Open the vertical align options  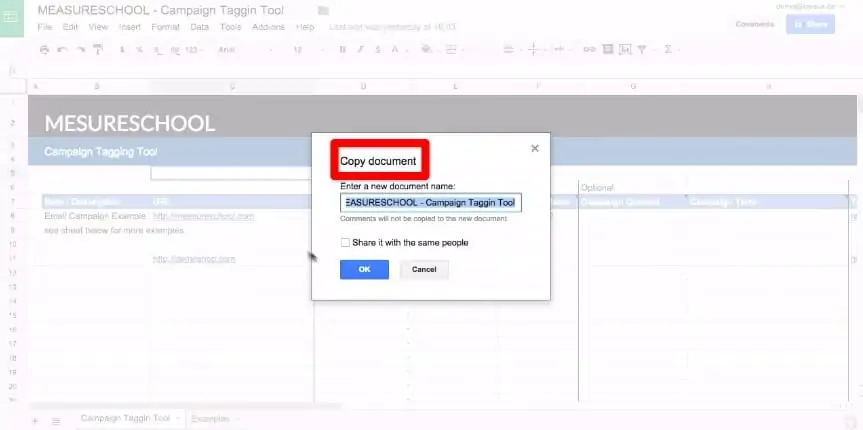534,50
